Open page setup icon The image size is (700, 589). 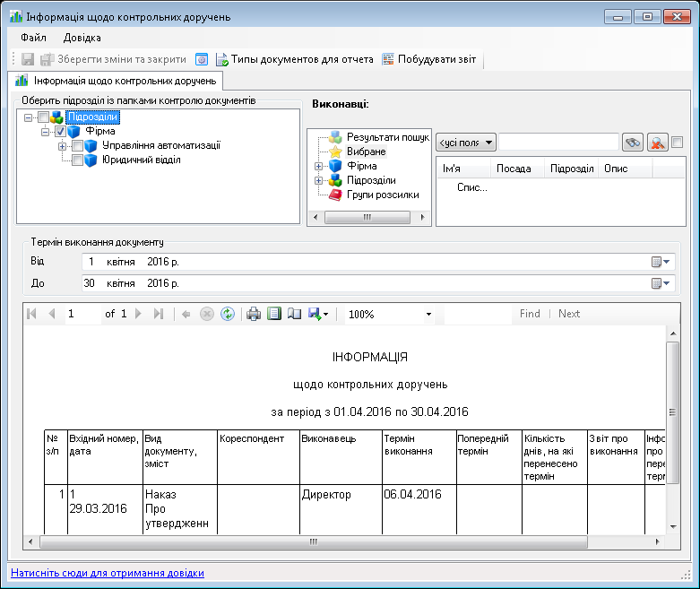click(294, 314)
